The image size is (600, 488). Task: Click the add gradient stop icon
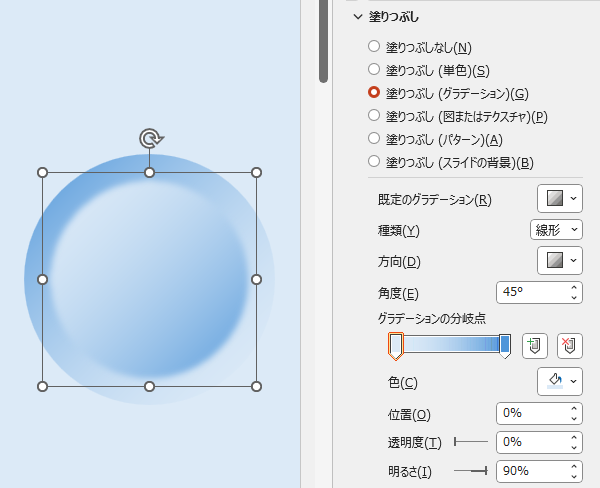[535, 346]
